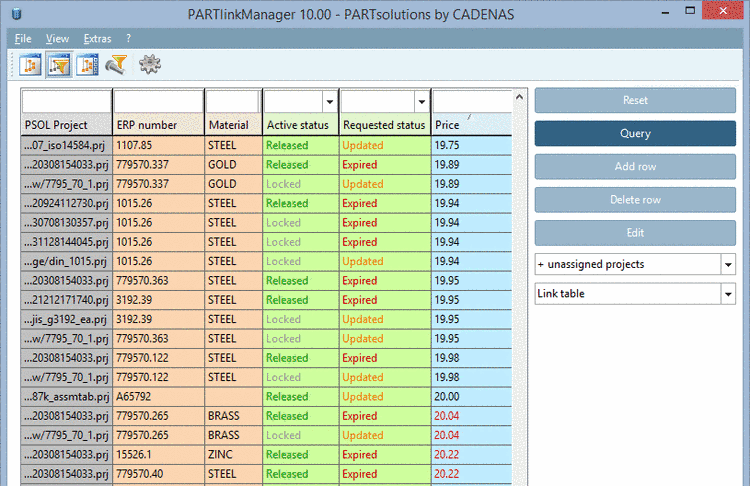This screenshot has width=750, height=486.
Task: Click ERP '779570.363' in '...20308154033.prj' row
Action: pyautogui.click(x=158, y=281)
